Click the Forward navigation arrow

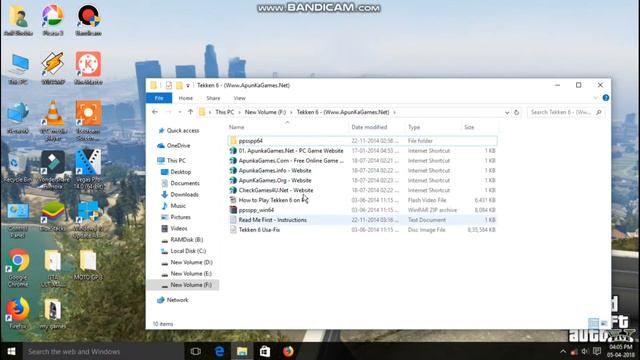168,112
